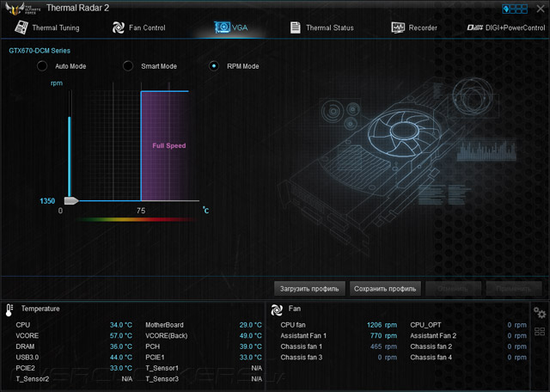This screenshot has width=550, height=392.
Task: Click the DRAM temperature 36.0 °C
Action: click(x=121, y=346)
